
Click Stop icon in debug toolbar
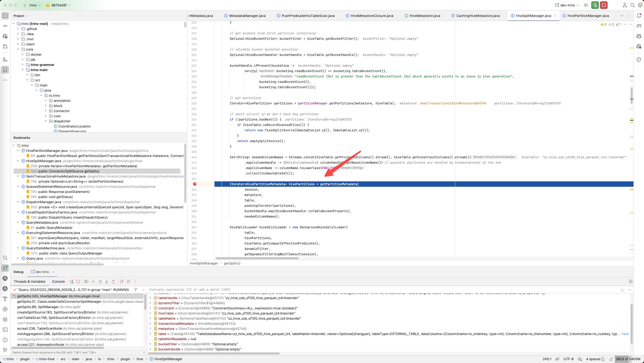click(78, 281)
